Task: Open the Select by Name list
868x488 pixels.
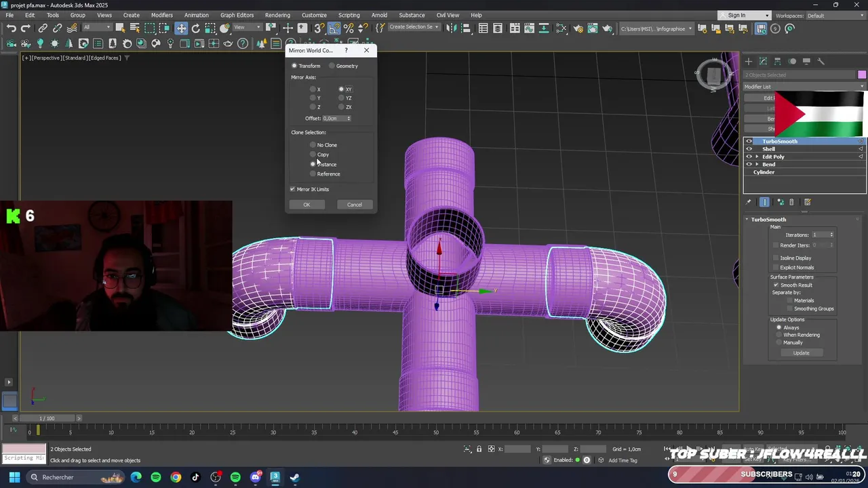Action: 134,28
